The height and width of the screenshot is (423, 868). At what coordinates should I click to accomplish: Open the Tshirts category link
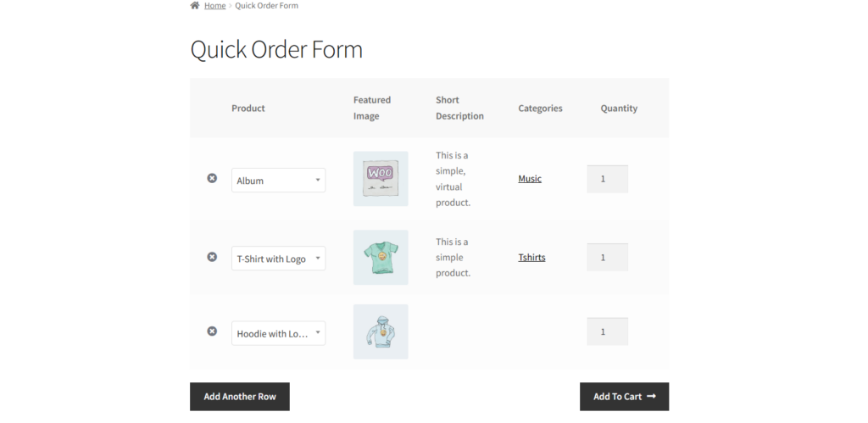532,258
